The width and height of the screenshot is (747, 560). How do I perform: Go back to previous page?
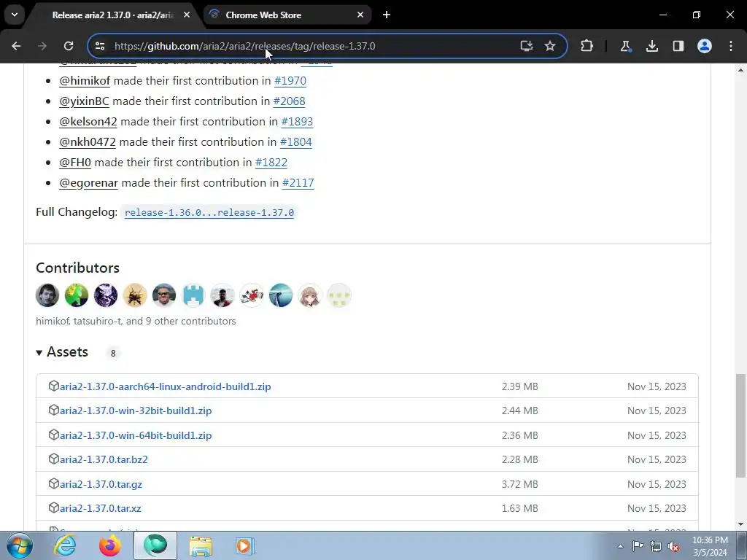point(16,46)
